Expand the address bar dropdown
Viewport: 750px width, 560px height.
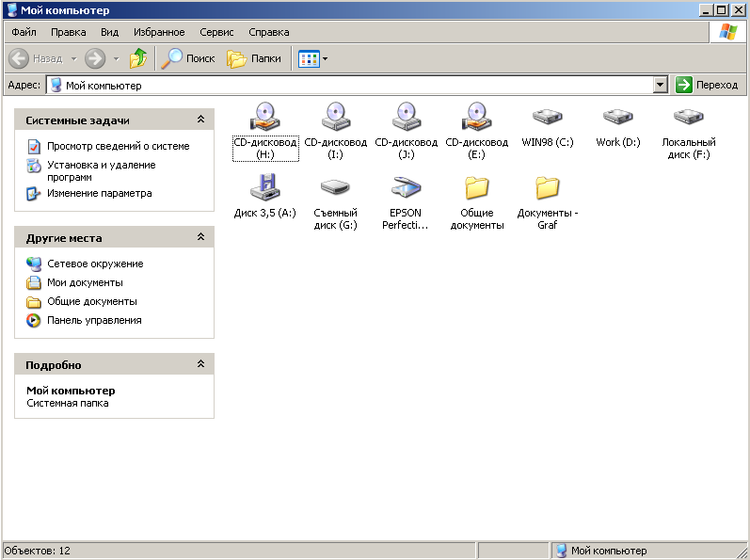tap(660, 85)
